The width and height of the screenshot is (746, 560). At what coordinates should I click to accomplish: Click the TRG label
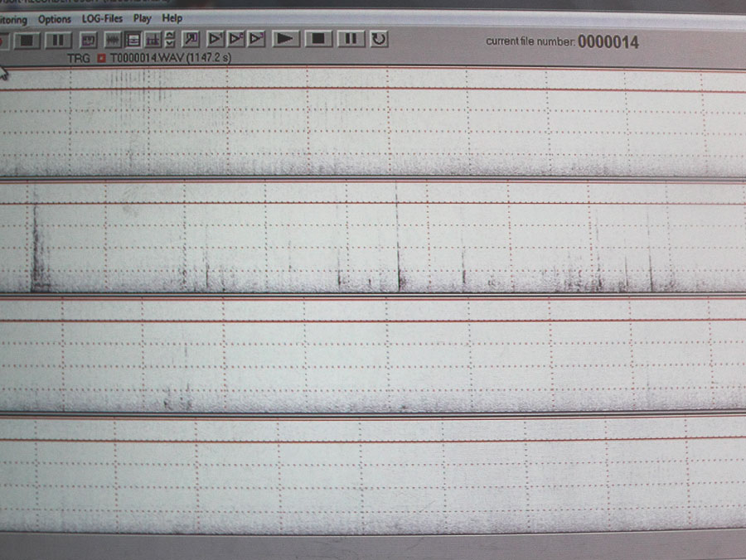79,59
